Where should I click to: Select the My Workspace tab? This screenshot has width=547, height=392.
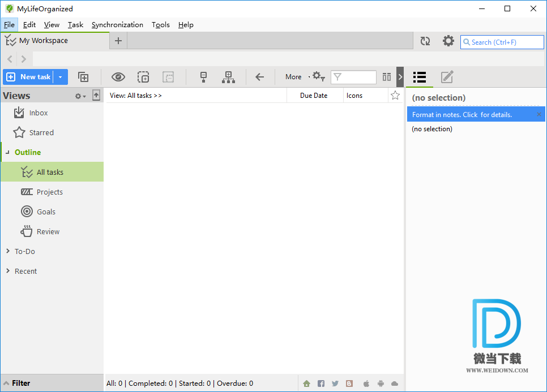point(55,41)
